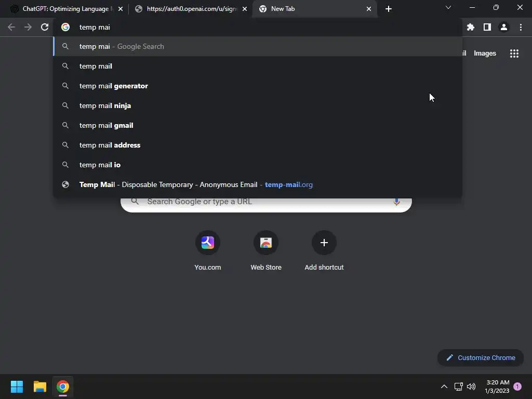
Task: Choose the 'temp mail gmail' suggestion
Action: 258,125
